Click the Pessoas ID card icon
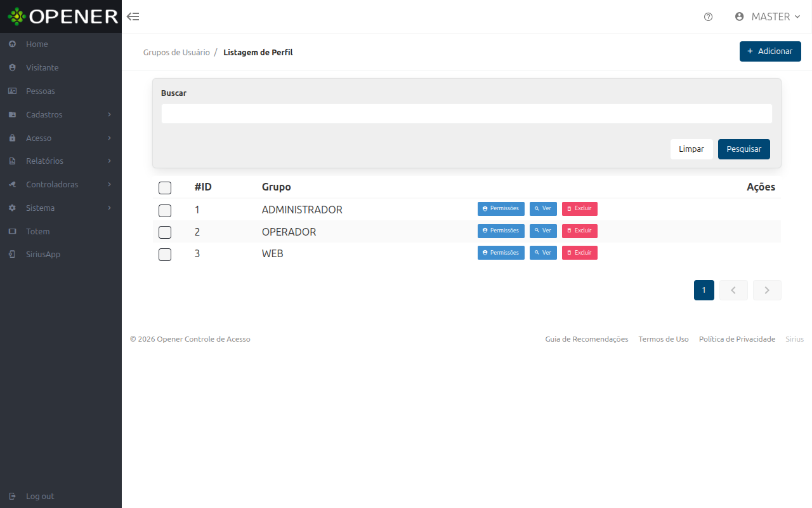Screen dimensions: 812x508 click(12, 91)
